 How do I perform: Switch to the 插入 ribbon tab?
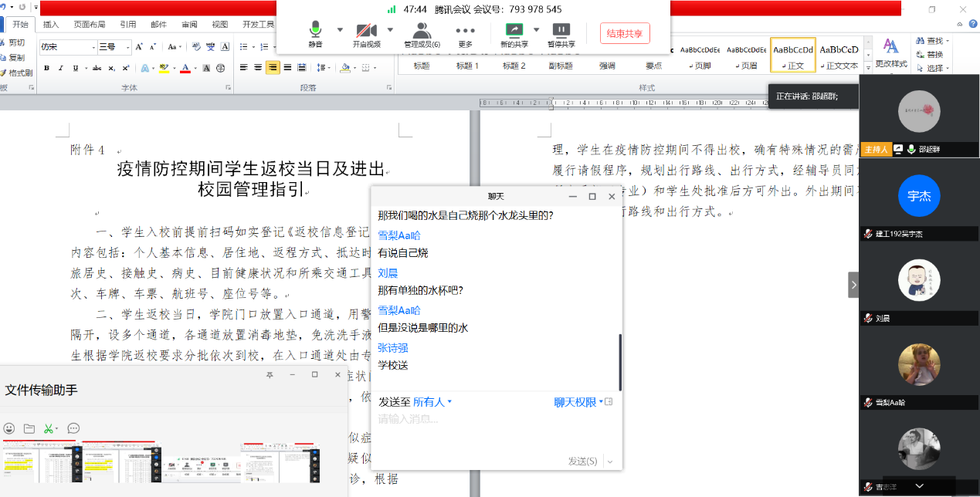(x=51, y=24)
